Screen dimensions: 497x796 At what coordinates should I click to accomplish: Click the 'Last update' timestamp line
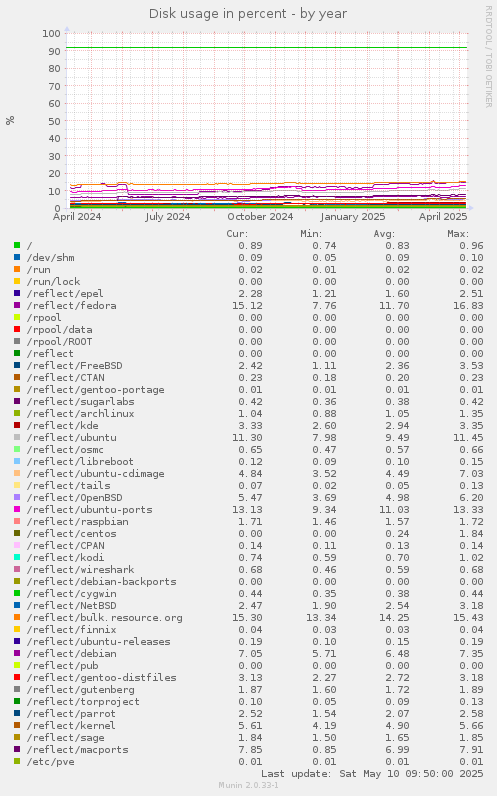click(x=372, y=774)
